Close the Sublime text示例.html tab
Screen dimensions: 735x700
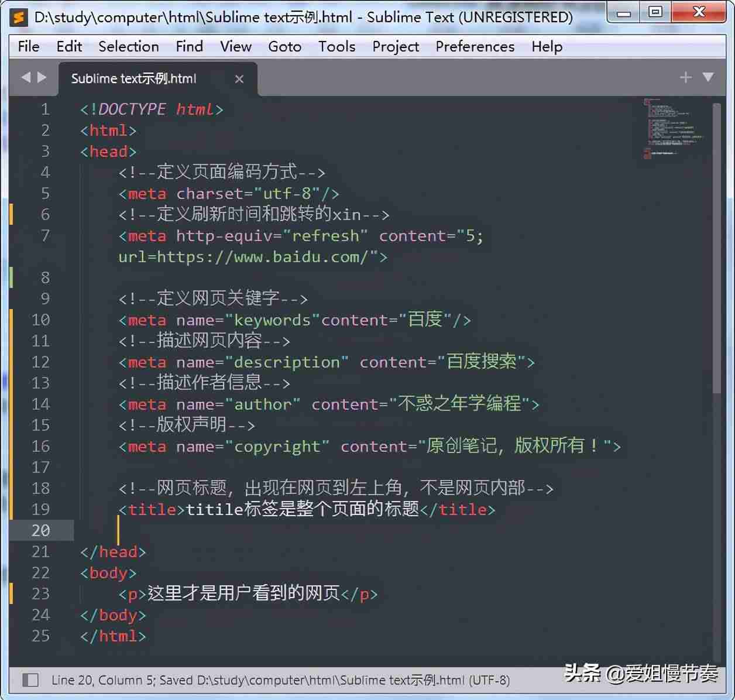pyautogui.click(x=239, y=79)
